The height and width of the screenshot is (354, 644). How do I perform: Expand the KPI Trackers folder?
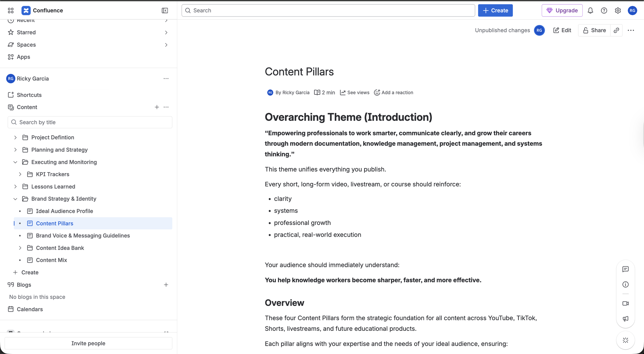click(21, 174)
